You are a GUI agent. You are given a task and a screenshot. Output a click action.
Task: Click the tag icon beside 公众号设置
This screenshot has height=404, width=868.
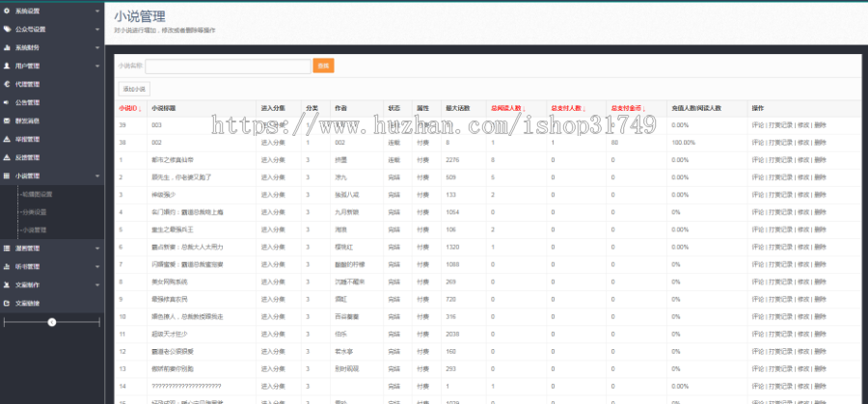tap(7, 29)
